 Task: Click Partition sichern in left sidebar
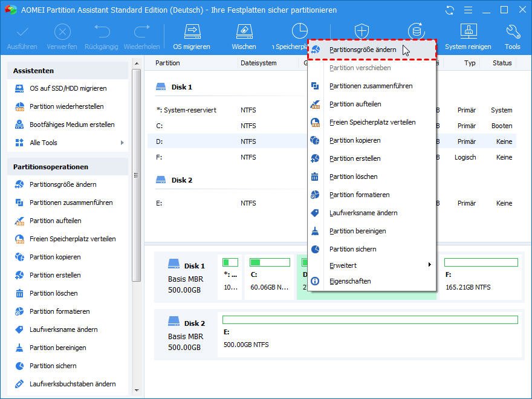point(68,366)
